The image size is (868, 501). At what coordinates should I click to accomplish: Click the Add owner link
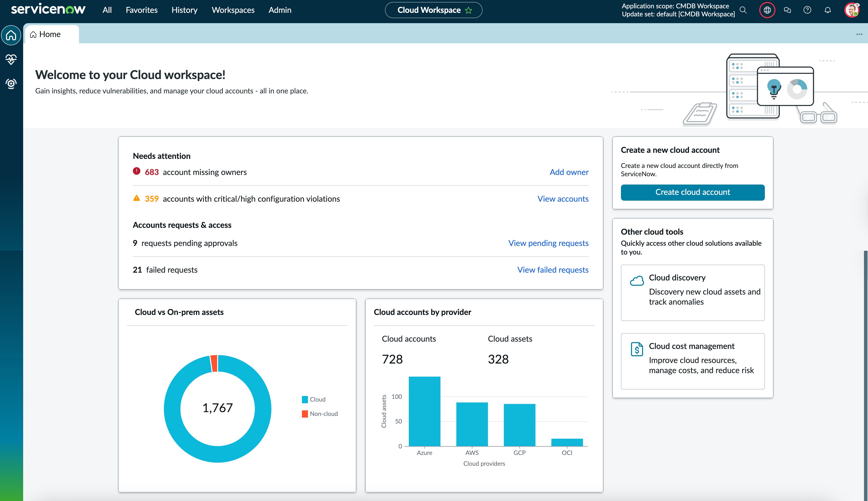[569, 172]
